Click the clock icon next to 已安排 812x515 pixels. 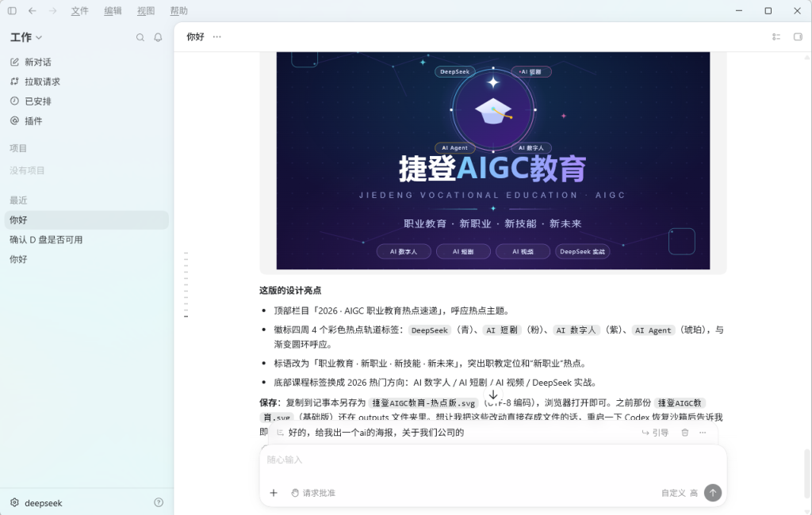point(14,101)
